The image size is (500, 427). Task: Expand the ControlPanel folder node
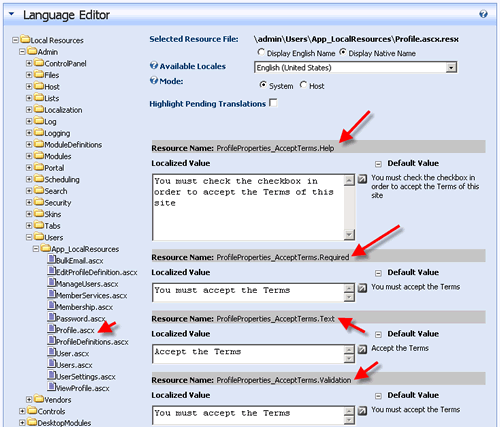point(29,63)
